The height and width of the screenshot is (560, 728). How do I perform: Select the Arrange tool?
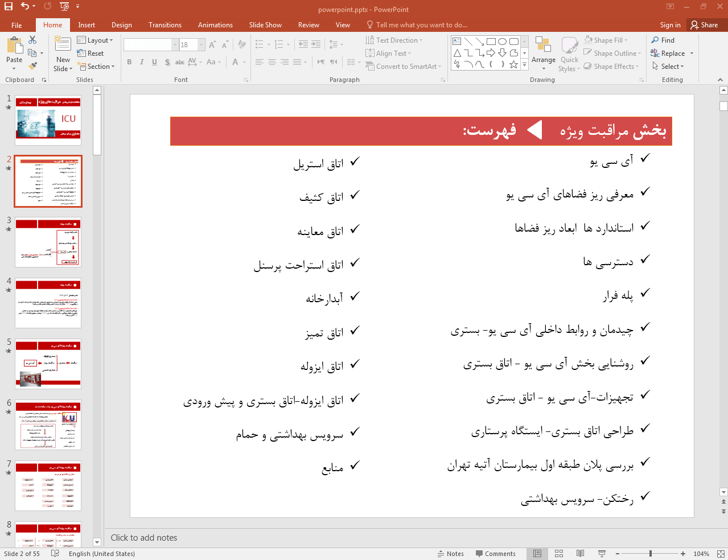pyautogui.click(x=543, y=52)
